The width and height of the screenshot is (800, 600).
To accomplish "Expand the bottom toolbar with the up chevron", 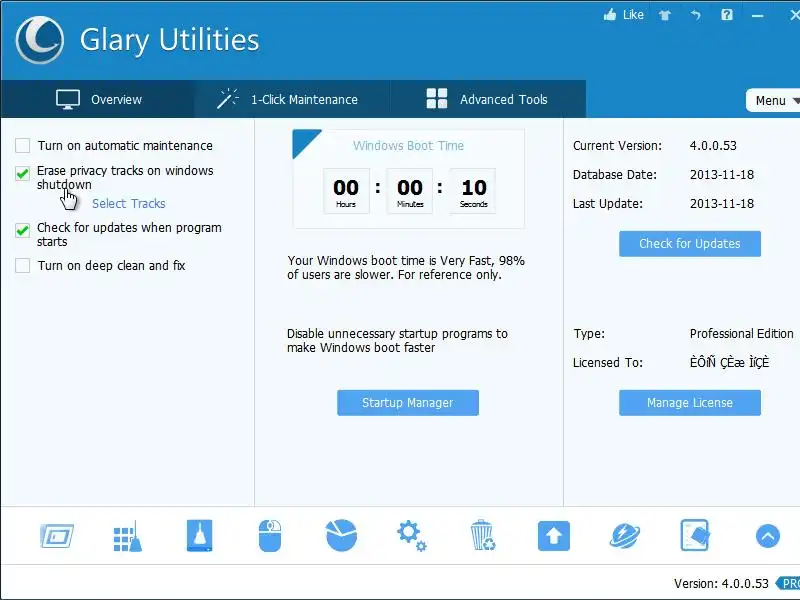I will click(767, 536).
